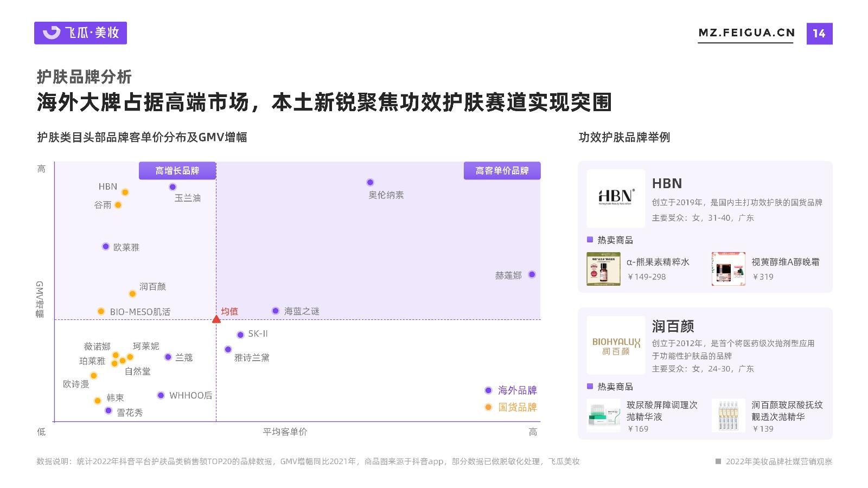Viewport: 868px width, 488px height.
Task: Click the HBN card title text
Action: (667, 184)
